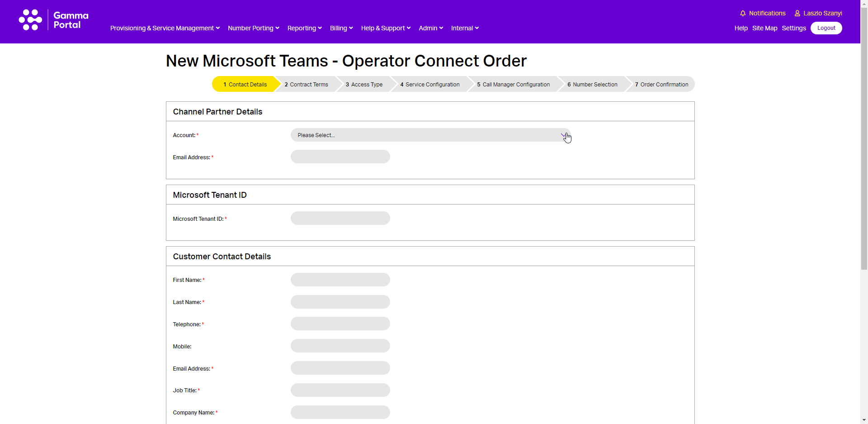Click the Company Name field

coord(340,412)
